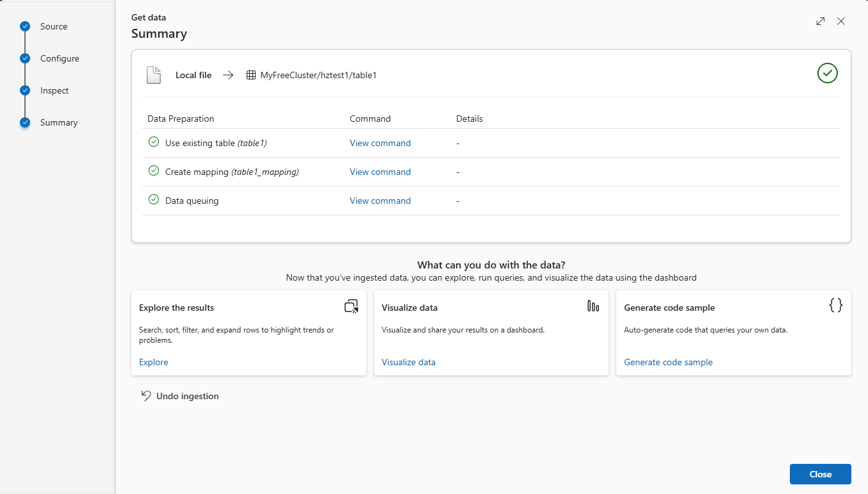Image resolution: width=868 pixels, height=494 pixels.
Task: Click the table grid icon by MyFreeCluster
Action: (251, 75)
